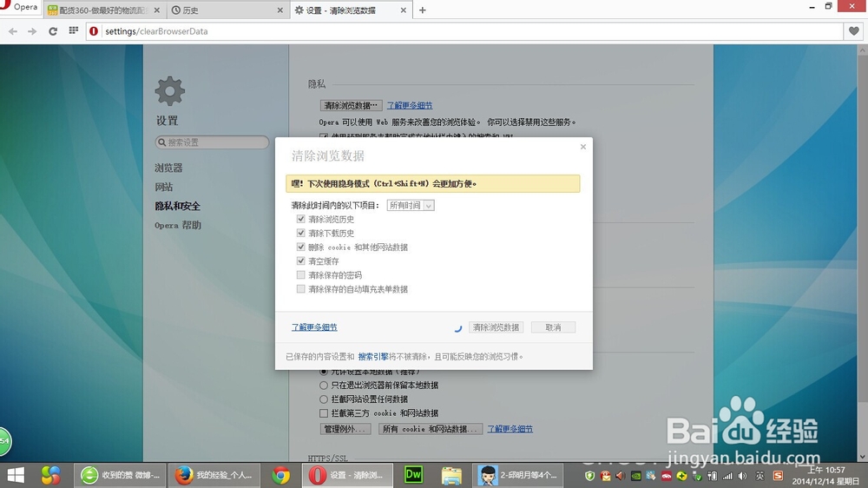Open the 2-邱明月 chat taskbar item

[519, 475]
